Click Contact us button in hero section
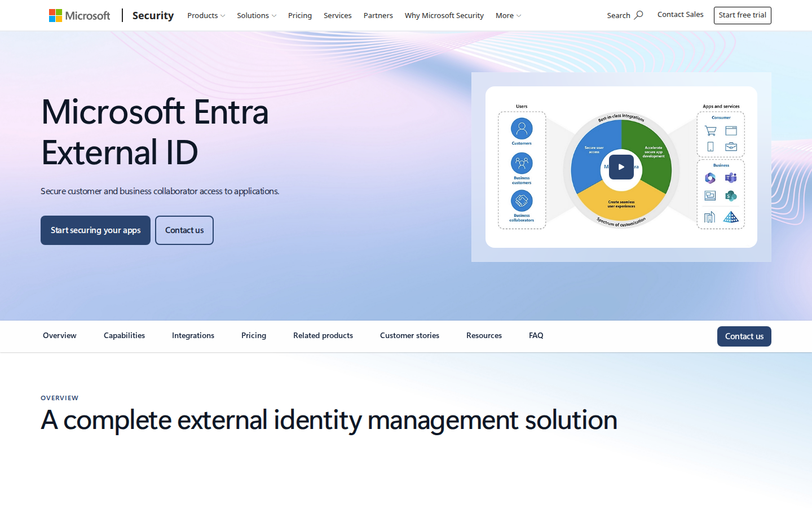Image resolution: width=812 pixels, height=508 pixels. point(184,230)
